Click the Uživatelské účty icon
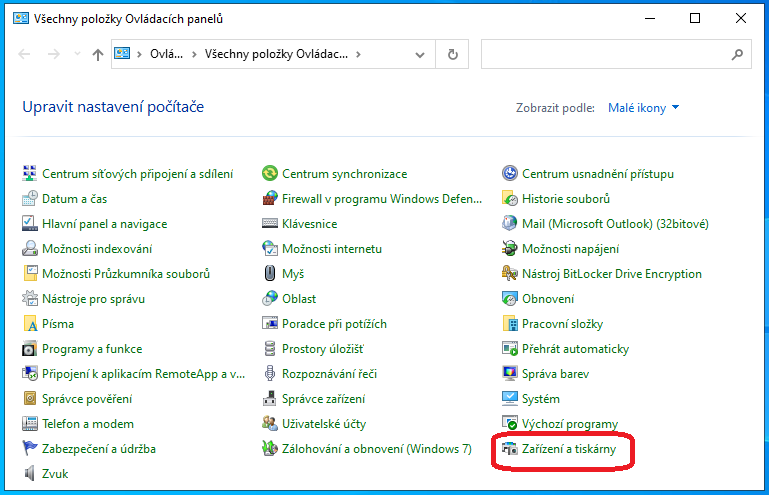This screenshot has height=495, width=769. coord(270,423)
